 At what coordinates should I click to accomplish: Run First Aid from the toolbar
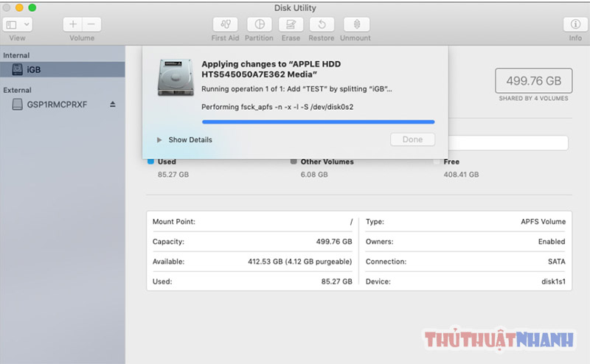(x=225, y=25)
